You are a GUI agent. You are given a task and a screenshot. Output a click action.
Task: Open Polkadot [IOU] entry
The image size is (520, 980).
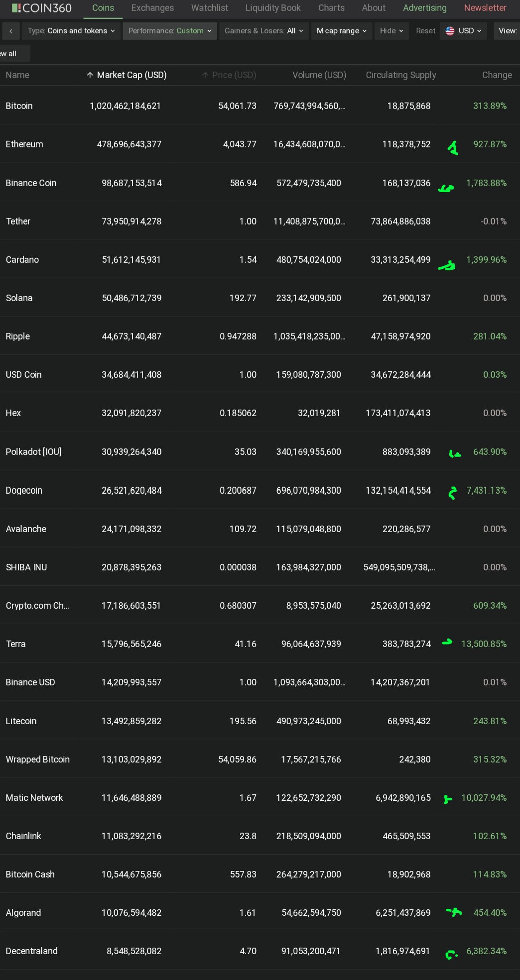(34, 452)
